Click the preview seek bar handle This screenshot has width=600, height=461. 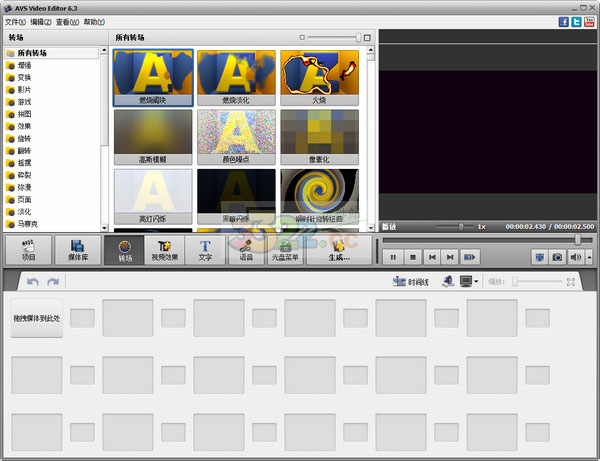tap(577, 240)
